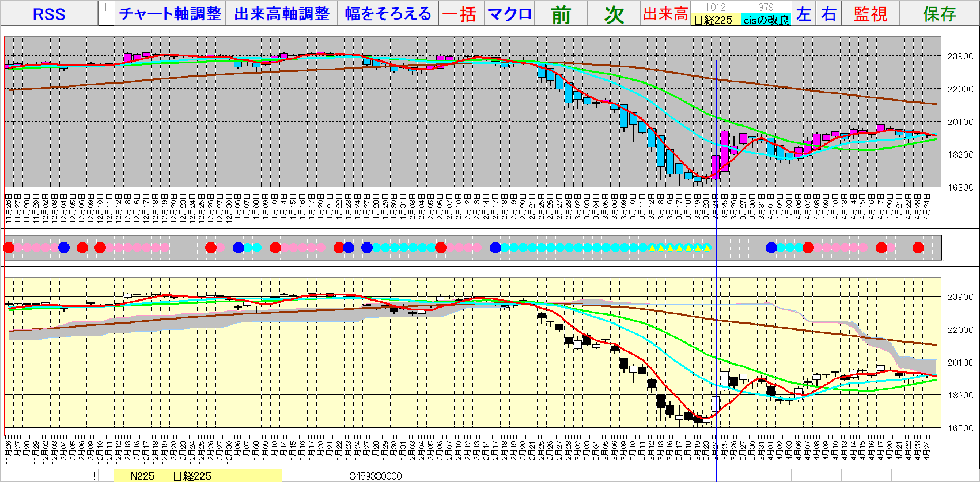This screenshot has height=482, width=980.
Task: Save using the green 保存 button
Action: click(x=939, y=14)
